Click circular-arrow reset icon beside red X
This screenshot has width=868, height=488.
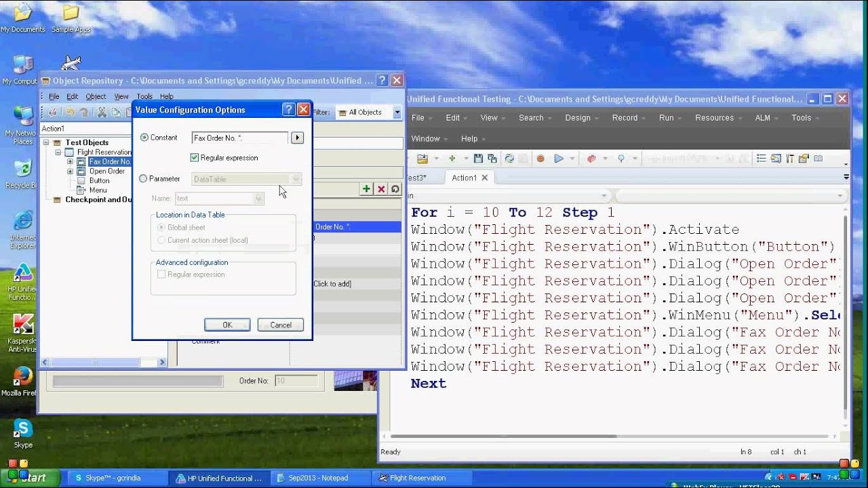pos(395,189)
